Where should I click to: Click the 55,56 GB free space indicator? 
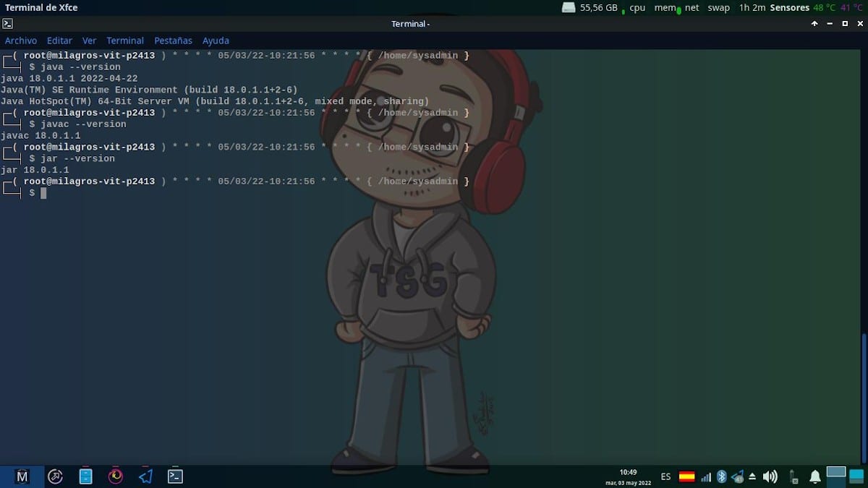pyautogui.click(x=599, y=8)
